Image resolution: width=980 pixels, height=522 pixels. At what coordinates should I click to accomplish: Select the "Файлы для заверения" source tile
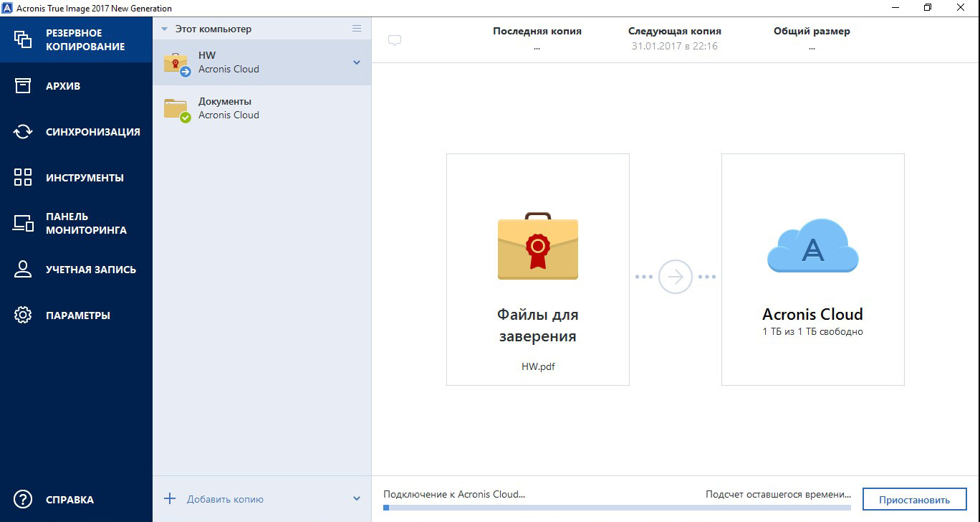point(538,270)
